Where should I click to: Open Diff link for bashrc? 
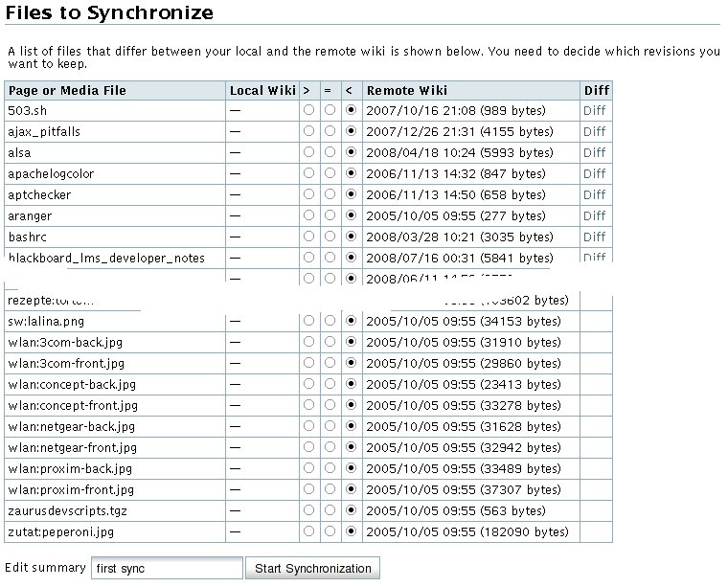[594, 237]
